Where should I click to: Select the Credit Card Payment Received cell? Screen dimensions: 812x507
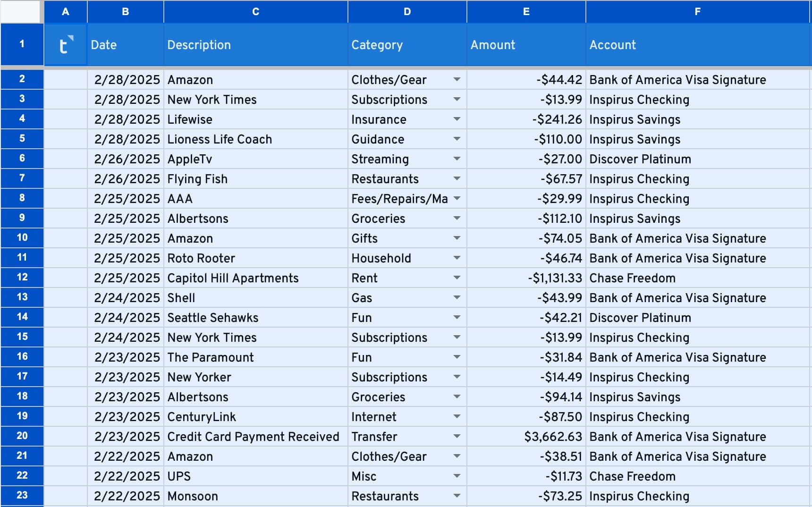coord(256,437)
